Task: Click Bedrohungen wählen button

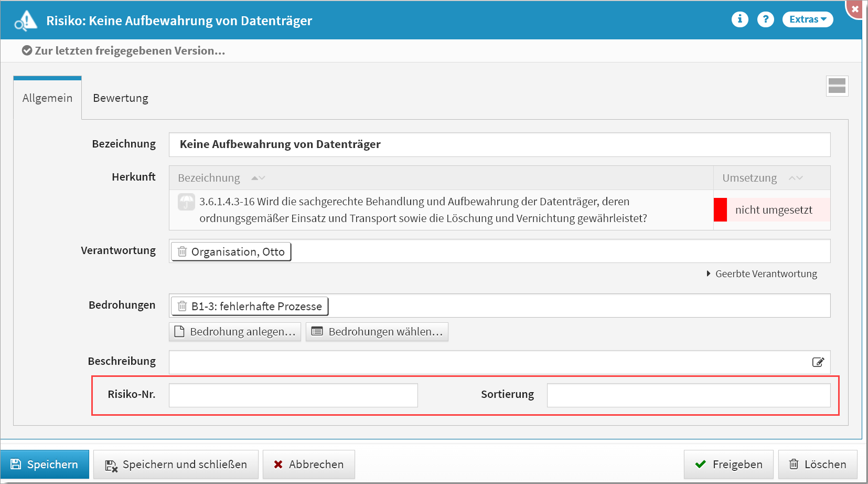Action: [377, 332]
